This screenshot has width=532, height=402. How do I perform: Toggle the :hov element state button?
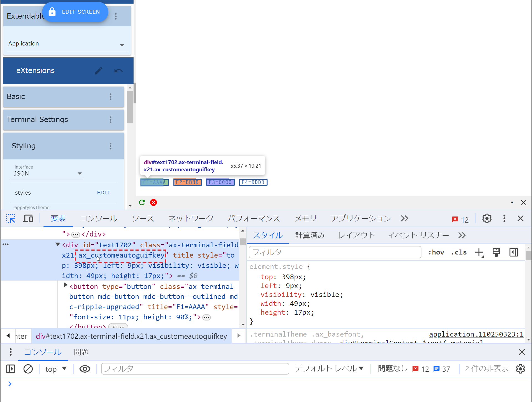(436, 252)
